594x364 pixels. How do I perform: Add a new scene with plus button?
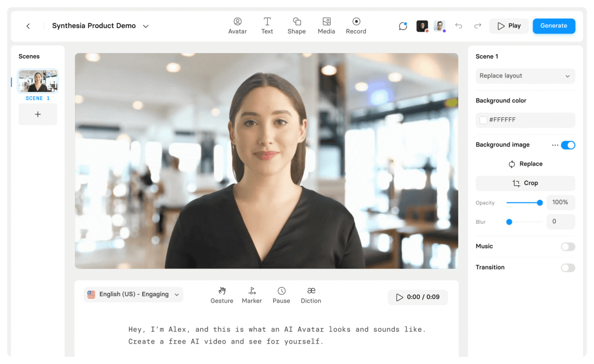38,114
